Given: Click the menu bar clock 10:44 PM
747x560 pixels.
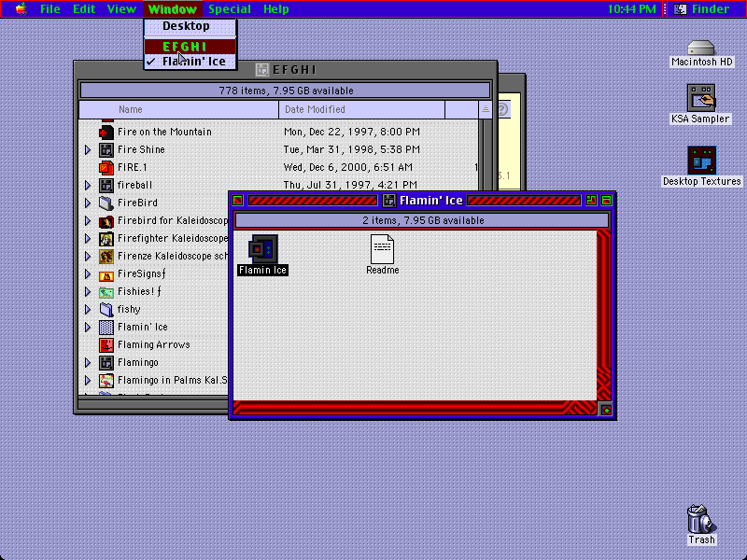Looking at the screenshot, I should click(632, 8).
